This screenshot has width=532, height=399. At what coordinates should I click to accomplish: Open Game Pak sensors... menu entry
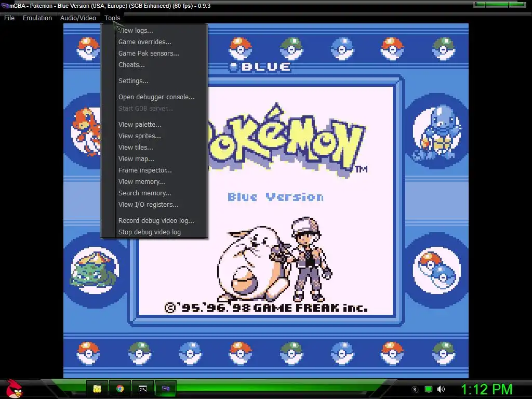pyautogui.click(x=155, y=54)
